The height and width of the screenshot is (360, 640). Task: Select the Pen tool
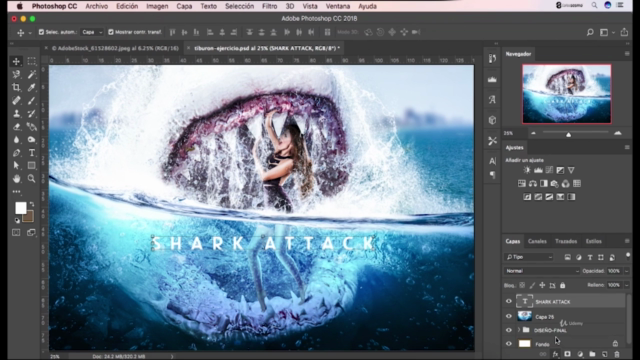(16, 153)
